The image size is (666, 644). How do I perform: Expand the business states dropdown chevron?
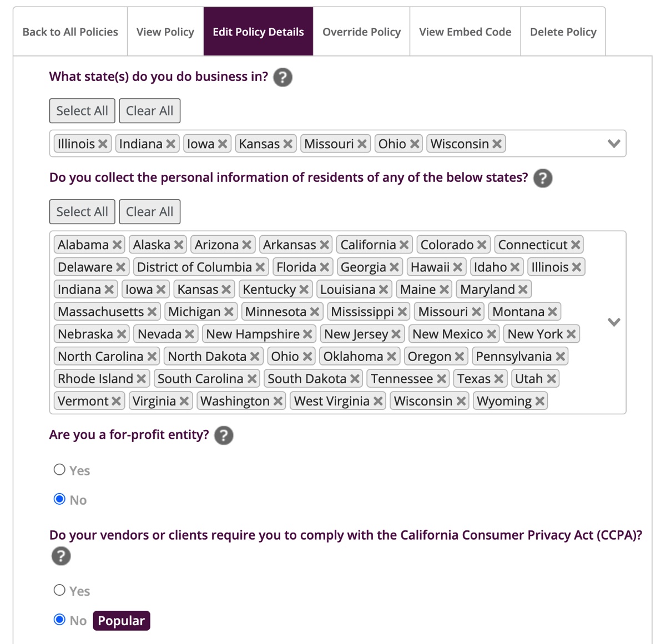pos(614,144)
